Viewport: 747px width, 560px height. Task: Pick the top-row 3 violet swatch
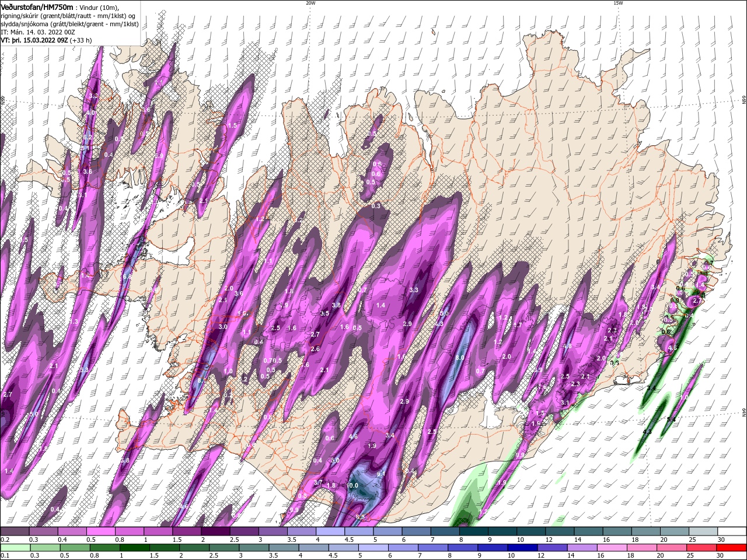pyautogui.click(x=273, y=531)
